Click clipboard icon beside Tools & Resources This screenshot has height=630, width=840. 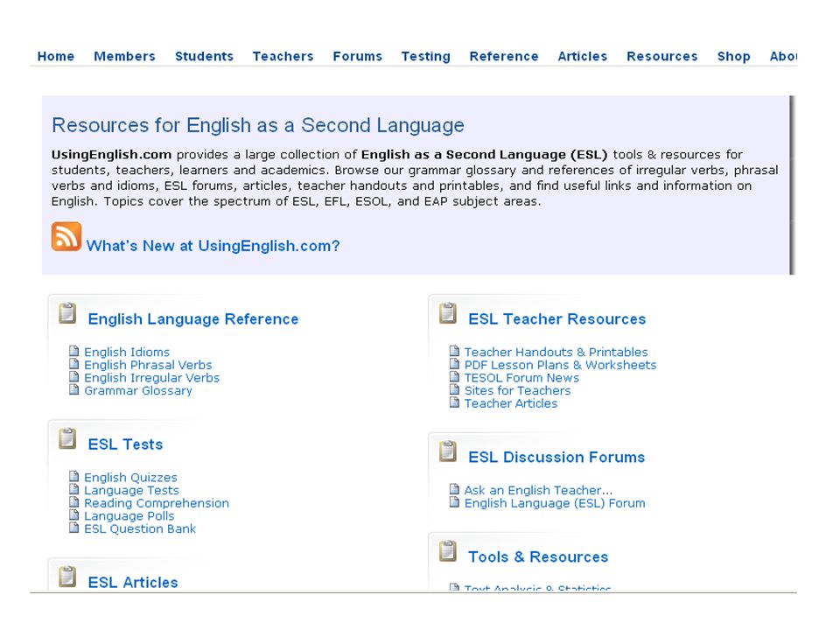pyautogui.click(x=448, y=551)
